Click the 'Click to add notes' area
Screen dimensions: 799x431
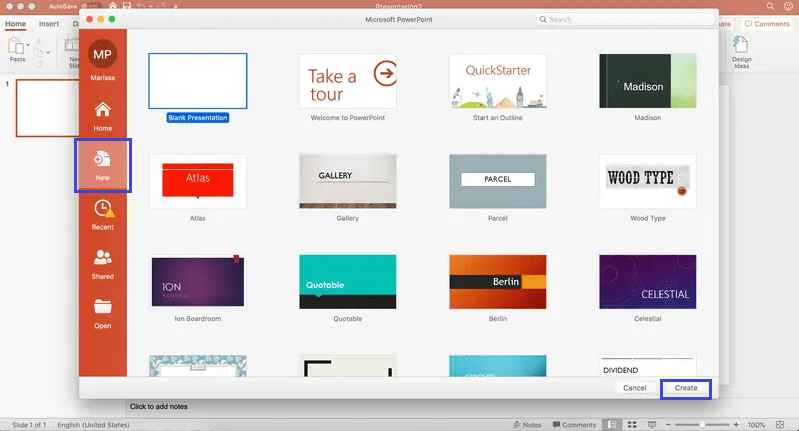(158, 407)
